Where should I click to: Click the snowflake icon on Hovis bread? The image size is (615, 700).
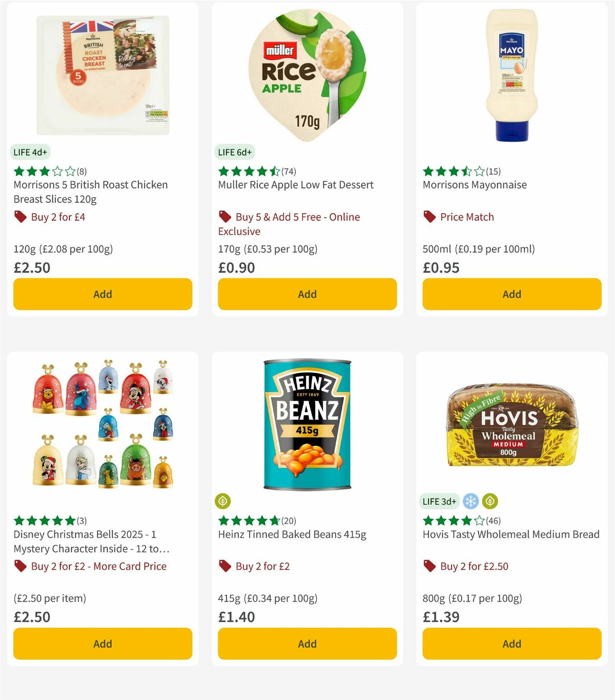[x=470, y=501]
